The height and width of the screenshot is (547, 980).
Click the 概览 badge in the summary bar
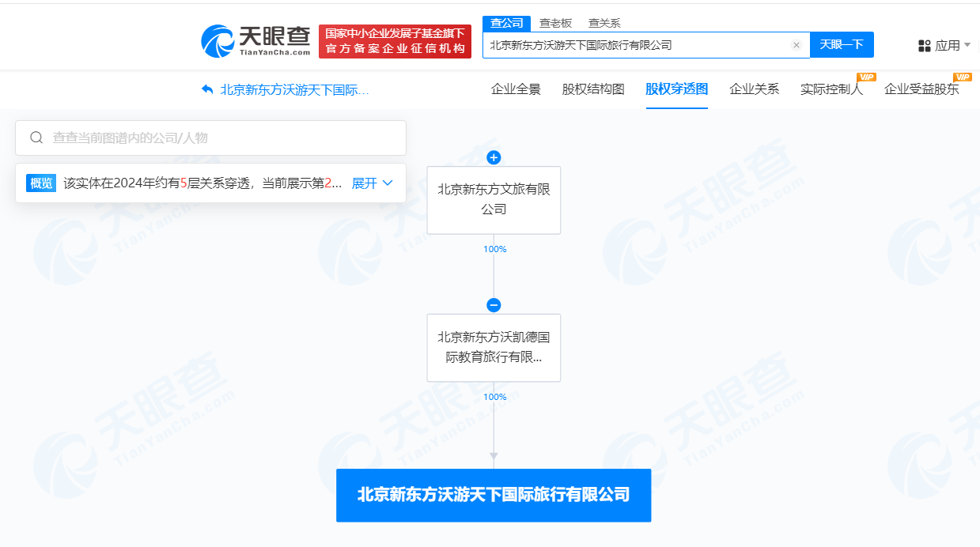coord(40,183)
